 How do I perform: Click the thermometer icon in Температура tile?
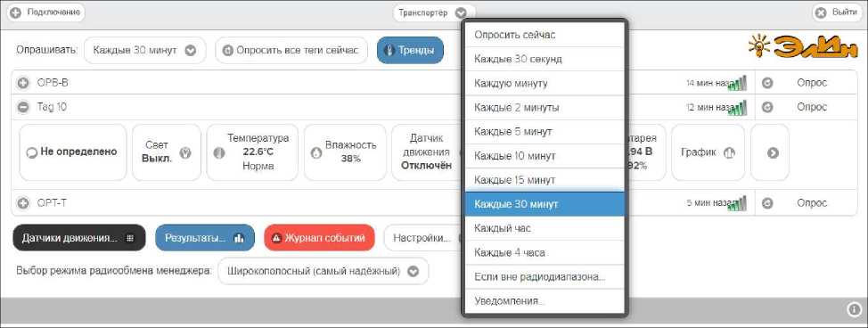(x=219, y=153)
